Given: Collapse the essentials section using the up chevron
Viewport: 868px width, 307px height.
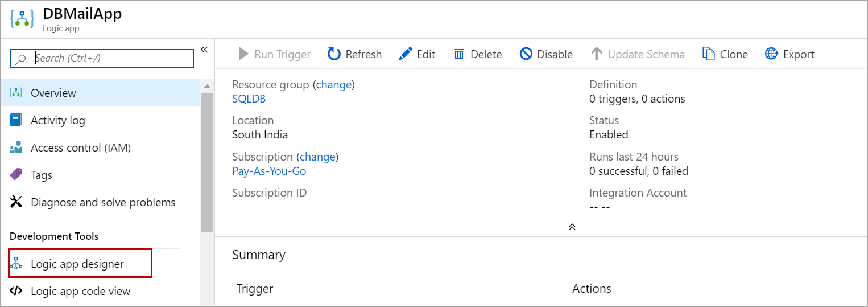Looking at the screenshot, I should click(572, 227).
